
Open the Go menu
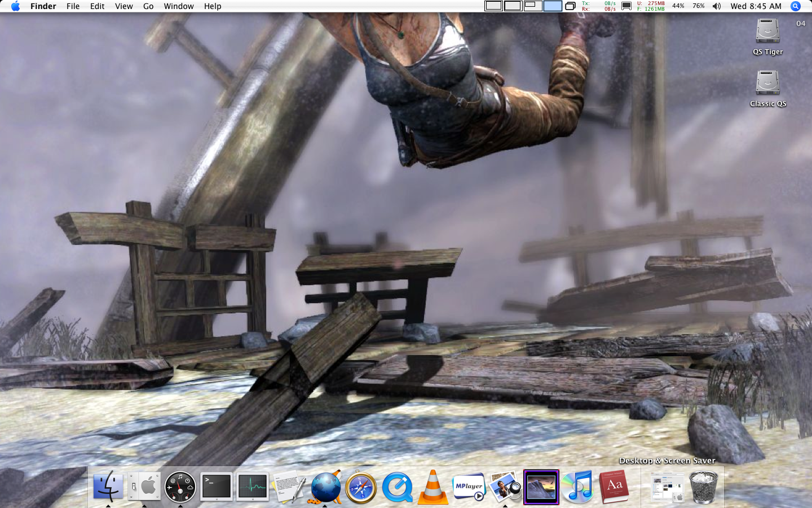(x=148, y=6)
